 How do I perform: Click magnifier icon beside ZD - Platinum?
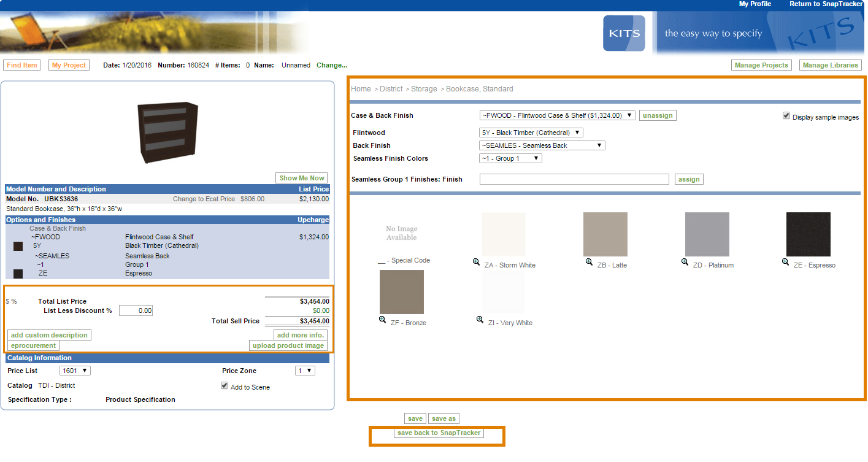[685, 262]
